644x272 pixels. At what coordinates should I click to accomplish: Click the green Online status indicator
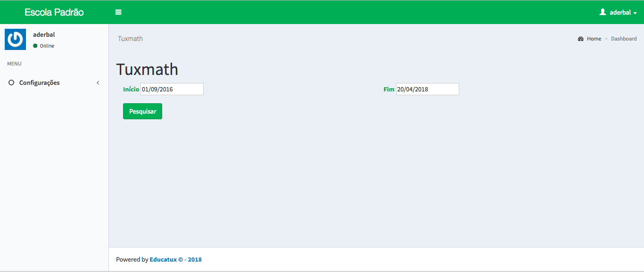tap(35, 46)
